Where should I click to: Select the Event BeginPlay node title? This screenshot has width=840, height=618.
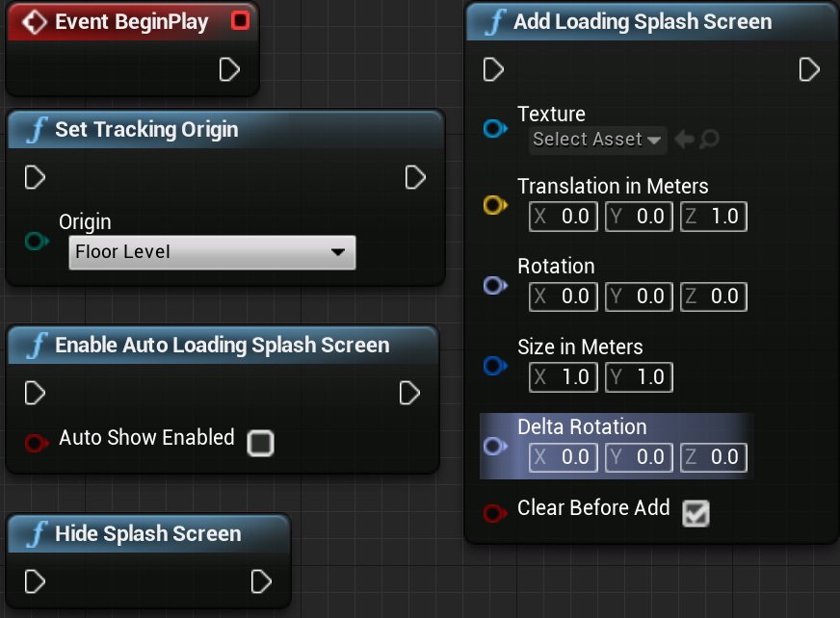coord(132,22)
